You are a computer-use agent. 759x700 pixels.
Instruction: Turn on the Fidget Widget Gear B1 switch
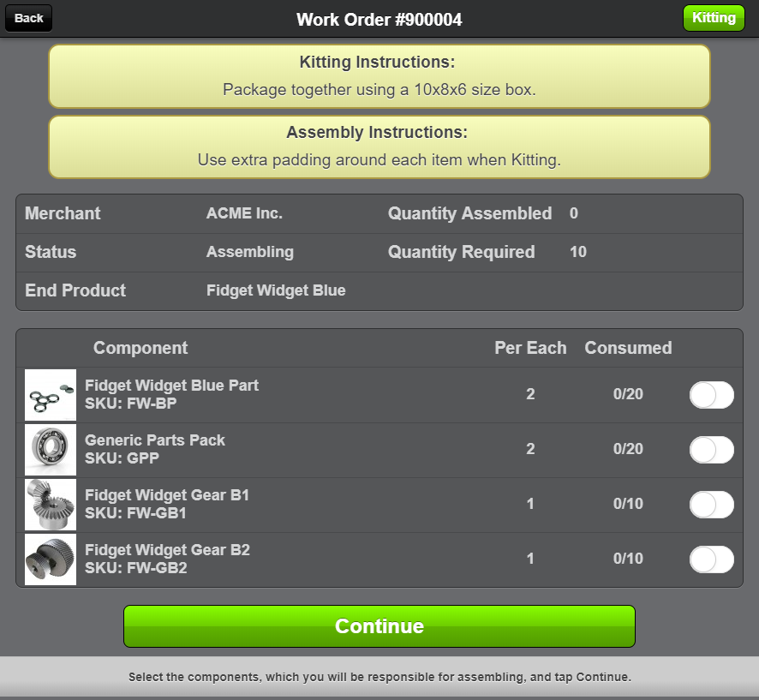coord(712,505)
